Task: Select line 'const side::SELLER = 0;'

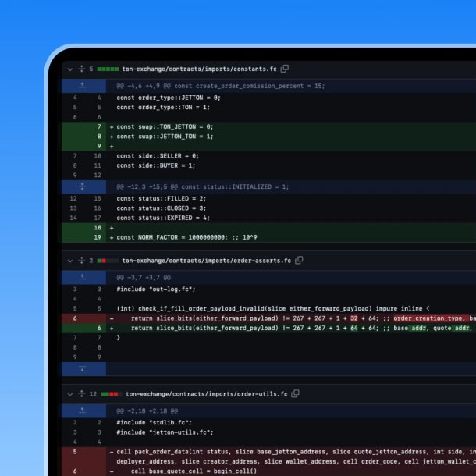Action: point(158,156)
